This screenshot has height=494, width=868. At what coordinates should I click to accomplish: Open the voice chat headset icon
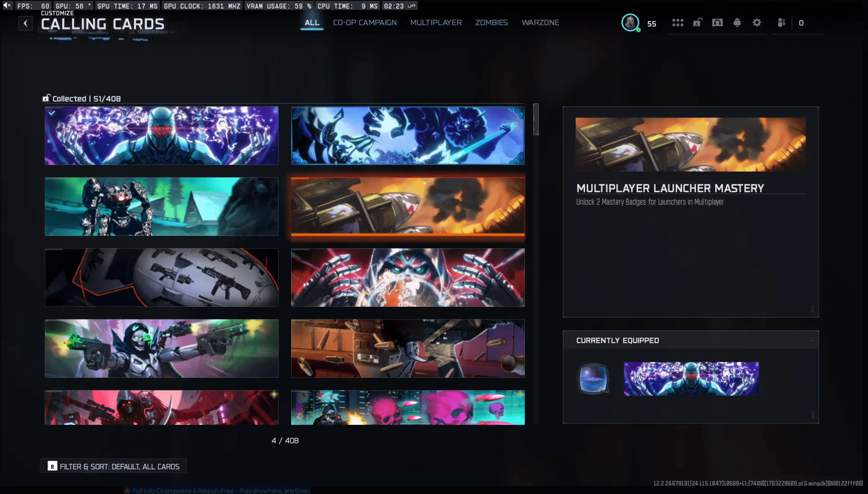pyautogui.click(x=717, y=23)
